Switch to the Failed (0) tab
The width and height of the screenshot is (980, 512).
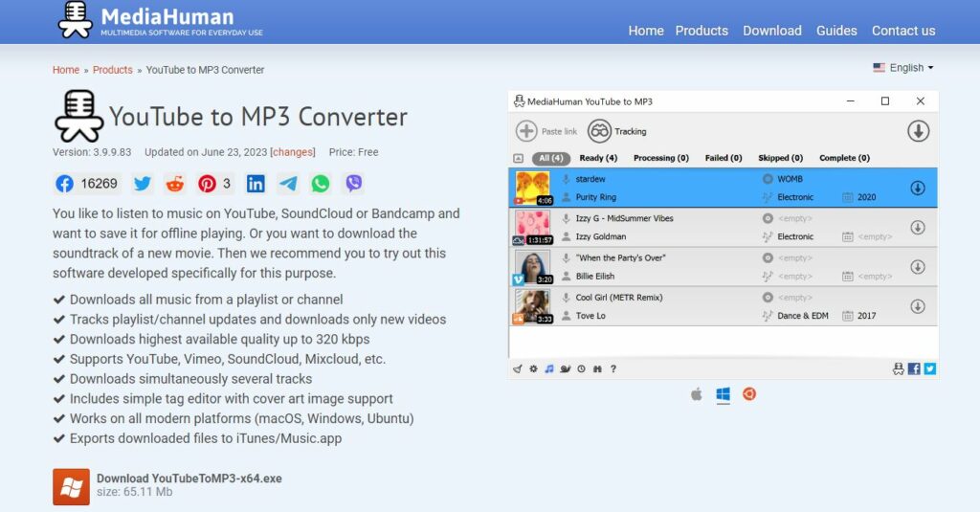tap(724, 158)
